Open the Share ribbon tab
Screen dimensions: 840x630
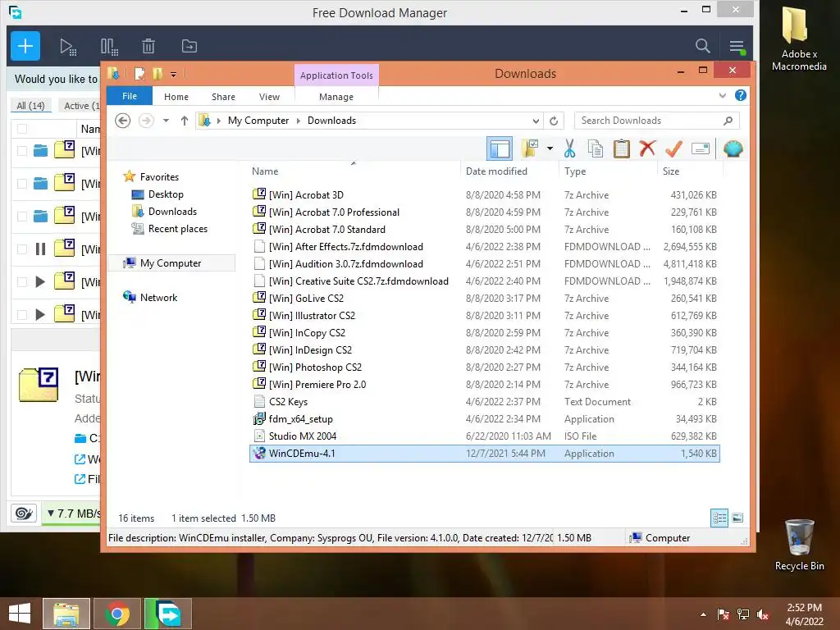(223, 97)
